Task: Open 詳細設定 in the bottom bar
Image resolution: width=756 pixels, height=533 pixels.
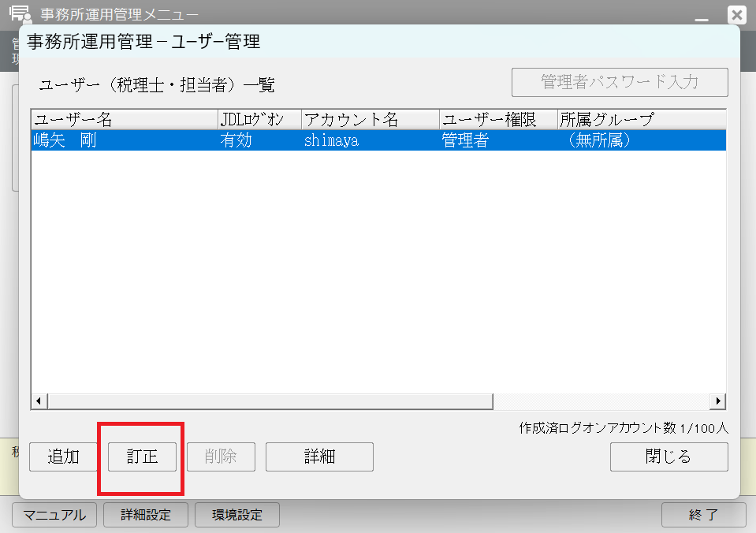Action: pos(146,515)
